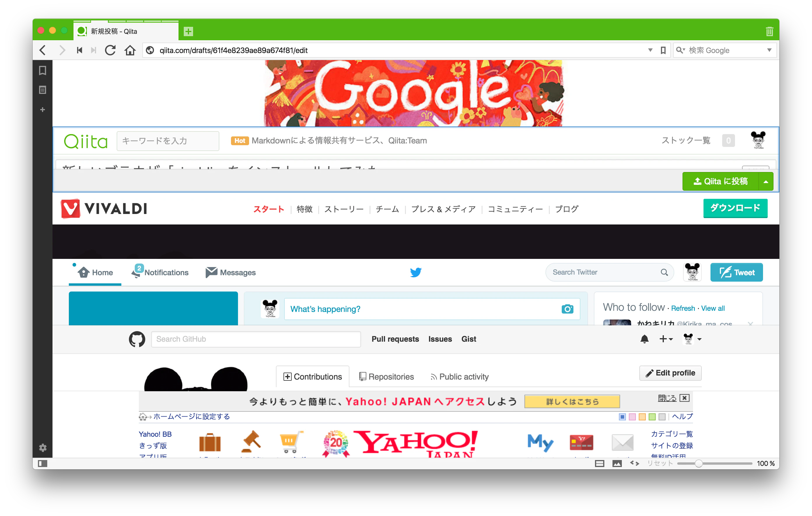Reload the current page

(x=110, y=50)
